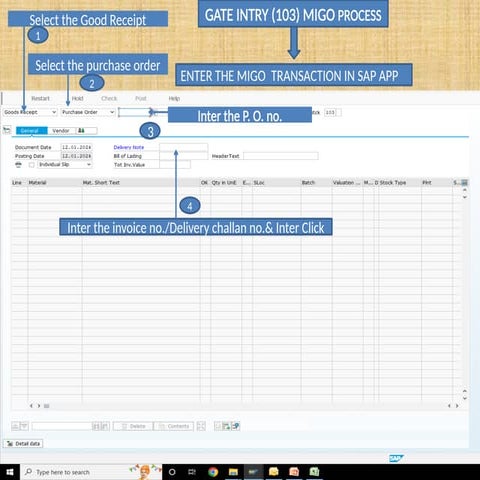Click the green sheet icon in the bottom toolbar
Screen dimensions: 480x480
(226, 426)
